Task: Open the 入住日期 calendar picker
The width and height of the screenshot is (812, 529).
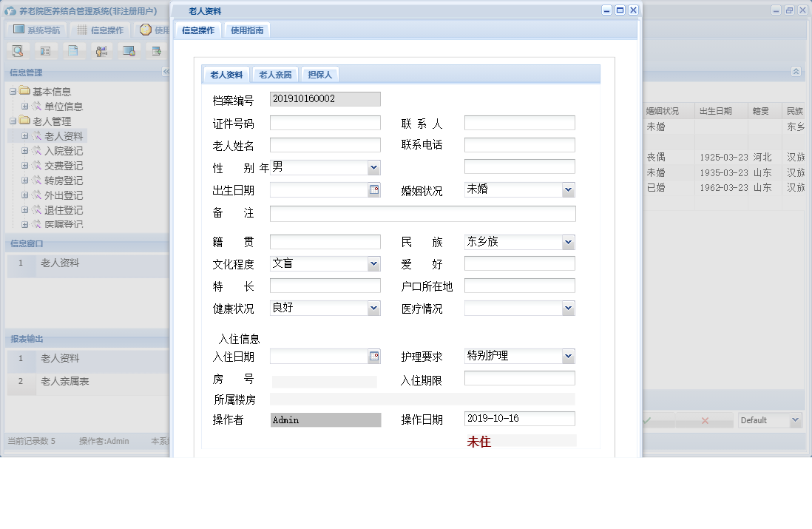Action: (376, 356)
